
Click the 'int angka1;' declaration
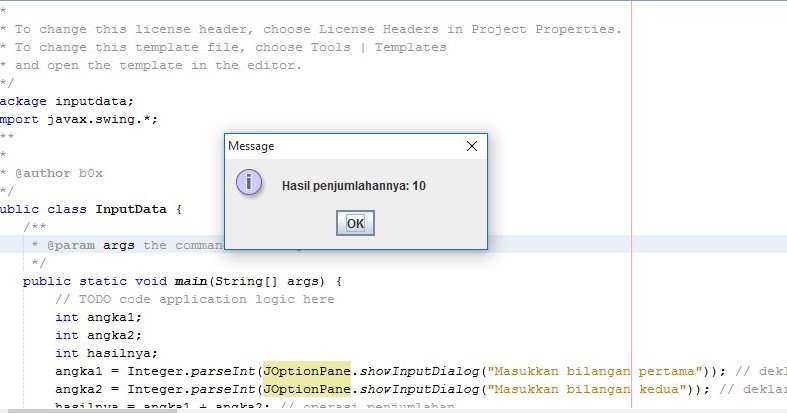[x=98, y=317]
